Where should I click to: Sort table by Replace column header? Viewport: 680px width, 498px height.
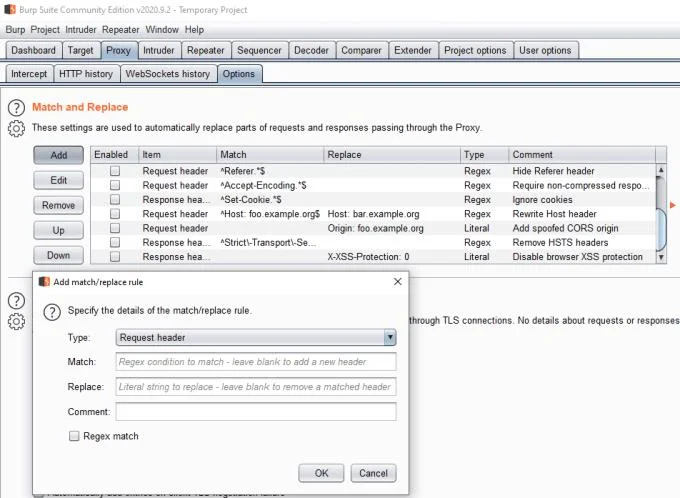(x=392, y=155)
